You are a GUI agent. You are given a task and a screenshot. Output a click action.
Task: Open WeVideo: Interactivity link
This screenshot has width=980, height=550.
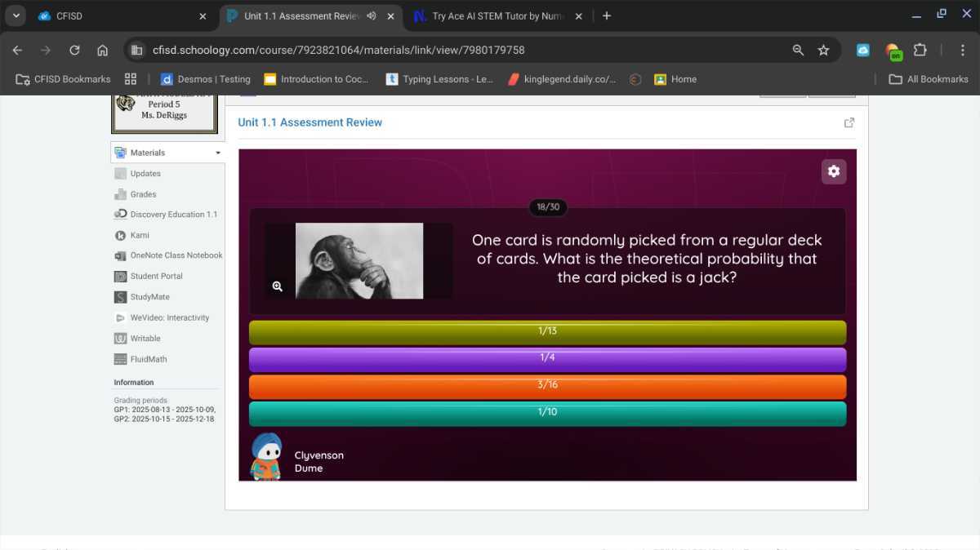(169, 317)
